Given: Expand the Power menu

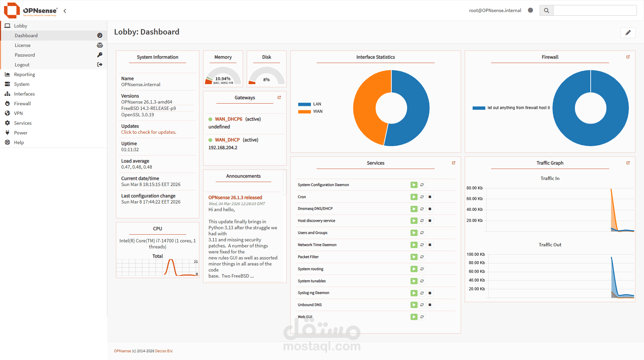Looking at the screenshot, I should 54,133.
